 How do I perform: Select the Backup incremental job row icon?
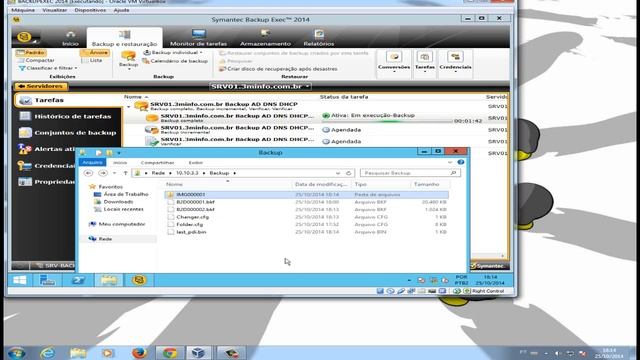point(152,130)
